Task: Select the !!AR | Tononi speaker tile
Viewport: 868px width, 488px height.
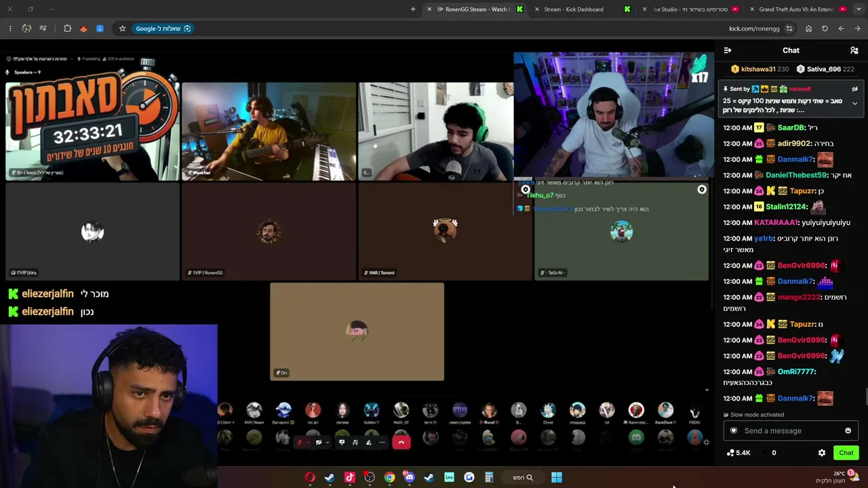Action: (445, 231)
